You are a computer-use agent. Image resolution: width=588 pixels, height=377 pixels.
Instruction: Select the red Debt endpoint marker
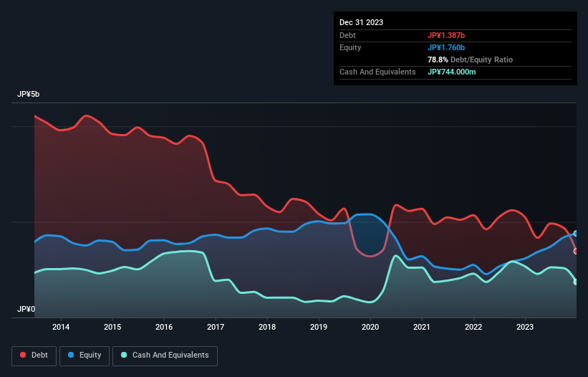576,251
